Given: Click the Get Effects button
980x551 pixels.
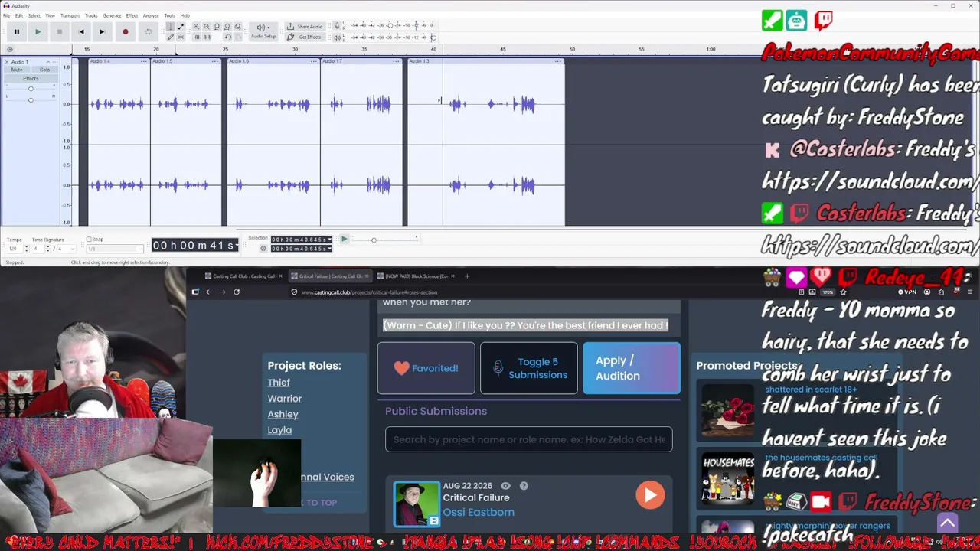Looking at the screenshot, I should tap(305, 37).
